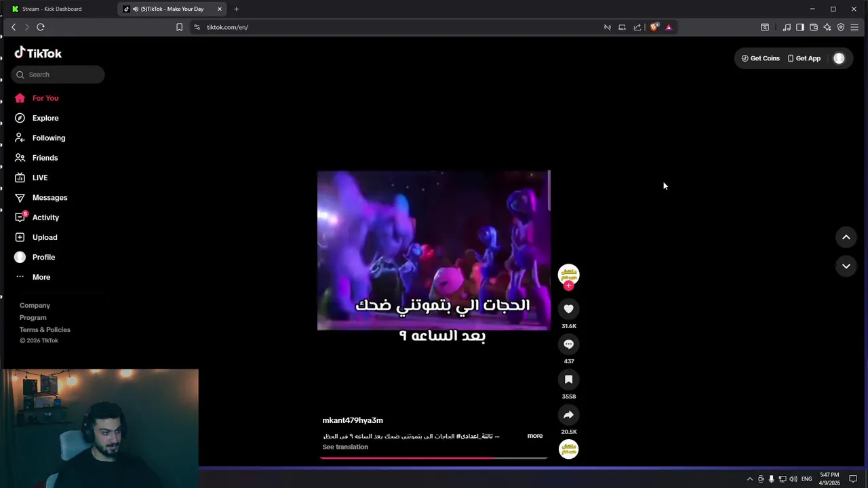The image size is (868, 488).
Task: Open the Explore page
Action: [x=37, y=118]
